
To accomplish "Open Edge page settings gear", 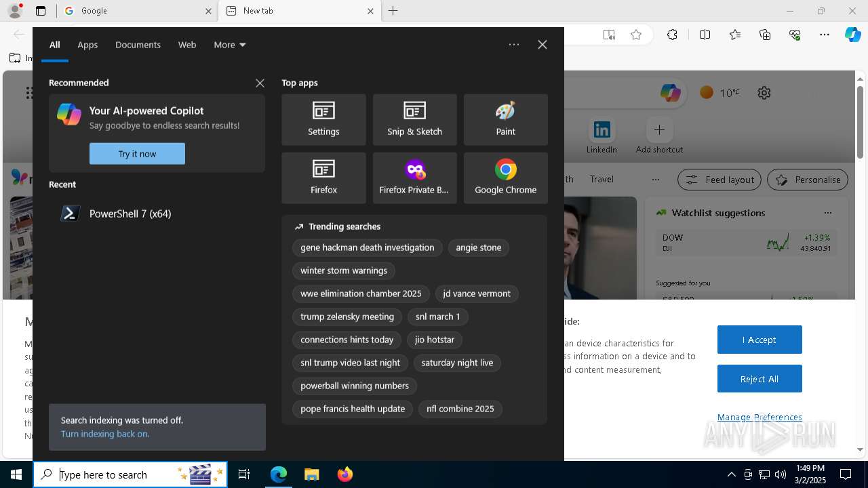I will [764, 93].
